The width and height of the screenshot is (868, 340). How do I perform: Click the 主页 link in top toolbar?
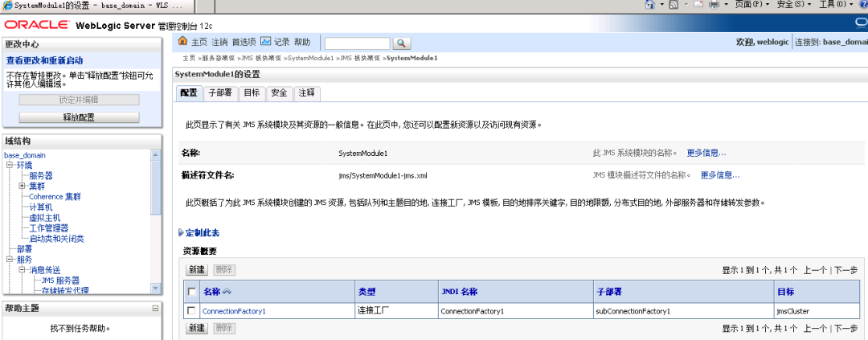tap(199, 42)
